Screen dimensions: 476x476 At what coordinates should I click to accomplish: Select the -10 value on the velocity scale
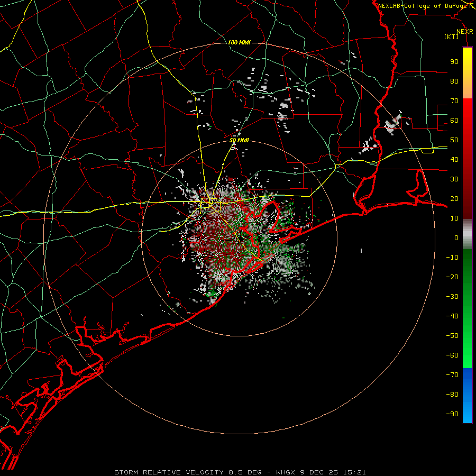pyautogui.click(x=452, y=258)
